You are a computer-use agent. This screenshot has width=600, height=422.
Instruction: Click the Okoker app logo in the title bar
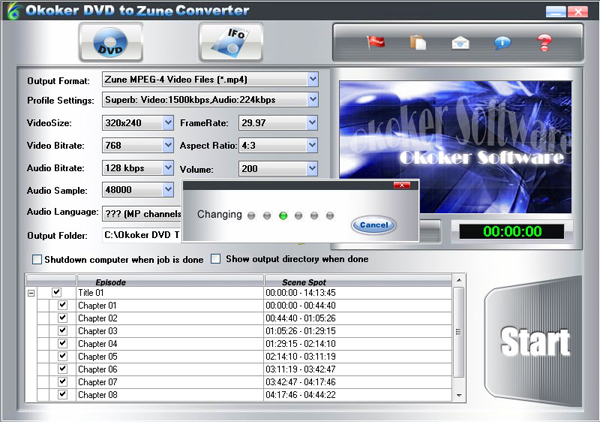(x=13, y=10)
